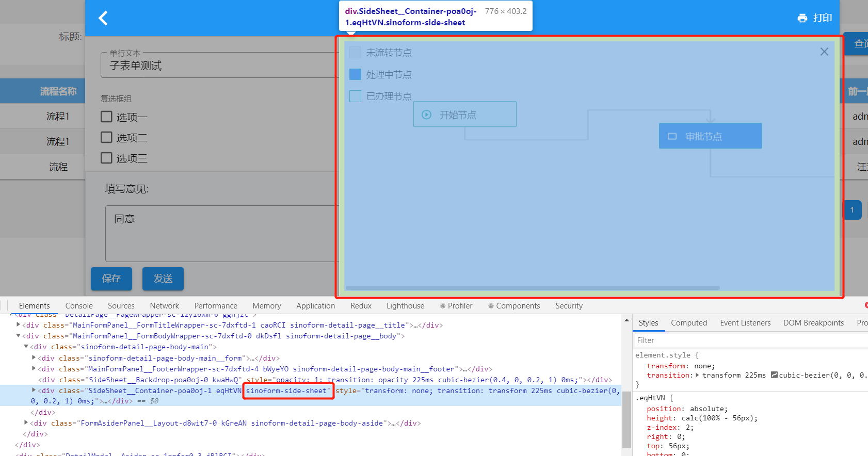Expand the body-main__footer div node
Viewport: 868px width, 456px height.
pos(34,368)
